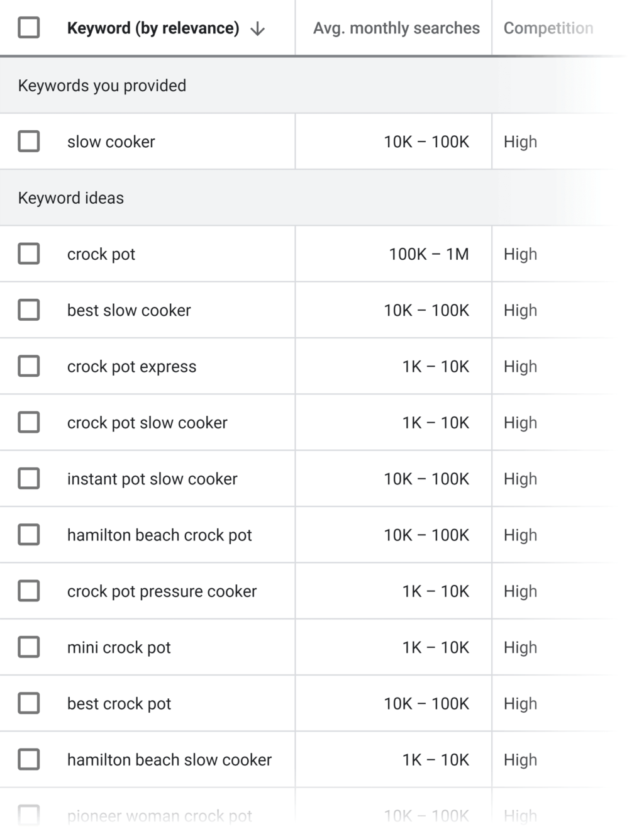Check the crock pot pressure cooker box

pos(29,591)
